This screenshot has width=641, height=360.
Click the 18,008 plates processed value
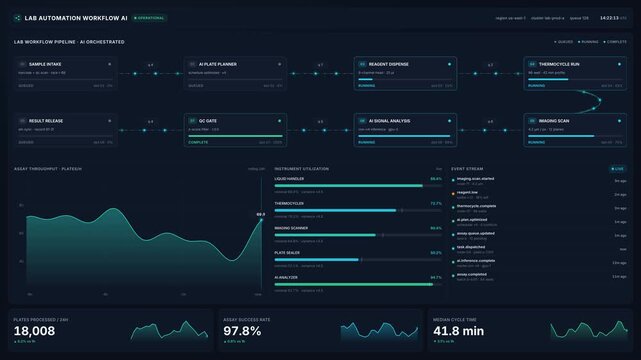(x=34, y=331)
